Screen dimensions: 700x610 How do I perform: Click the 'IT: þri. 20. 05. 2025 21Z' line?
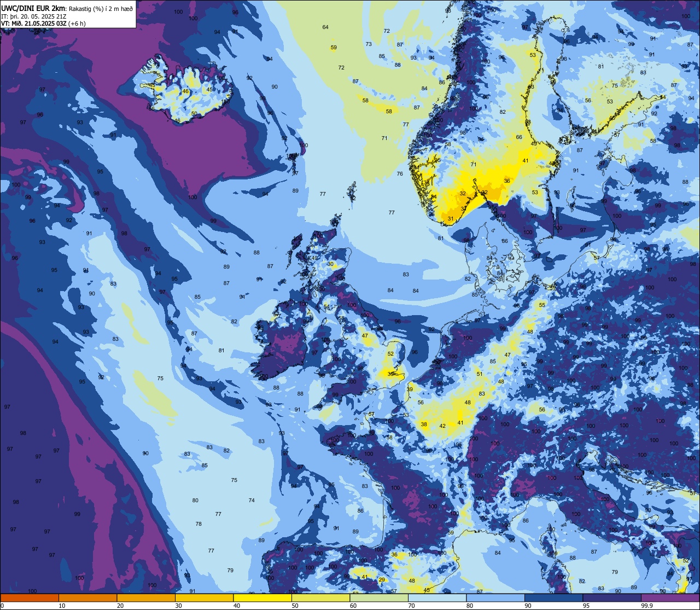coord(33,16)
